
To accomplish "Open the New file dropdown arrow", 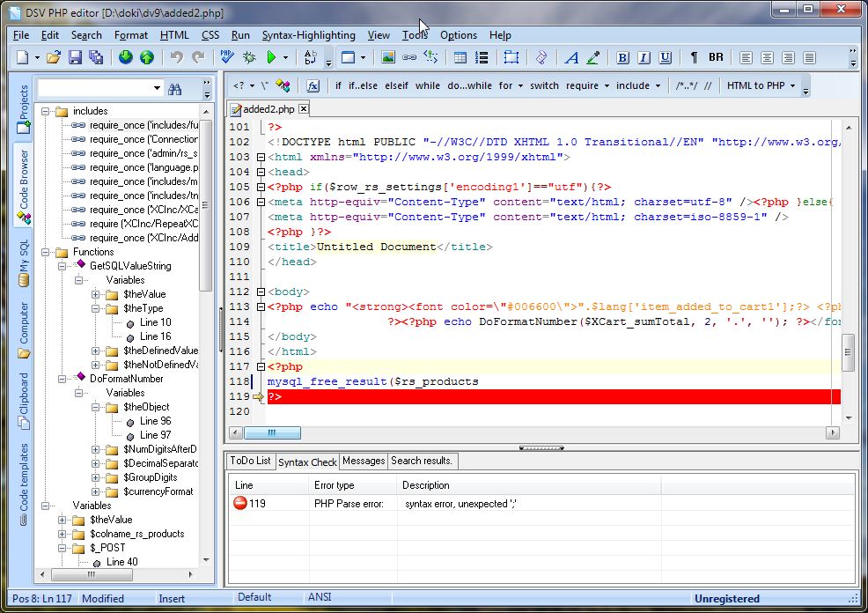I will coord(37,57).
